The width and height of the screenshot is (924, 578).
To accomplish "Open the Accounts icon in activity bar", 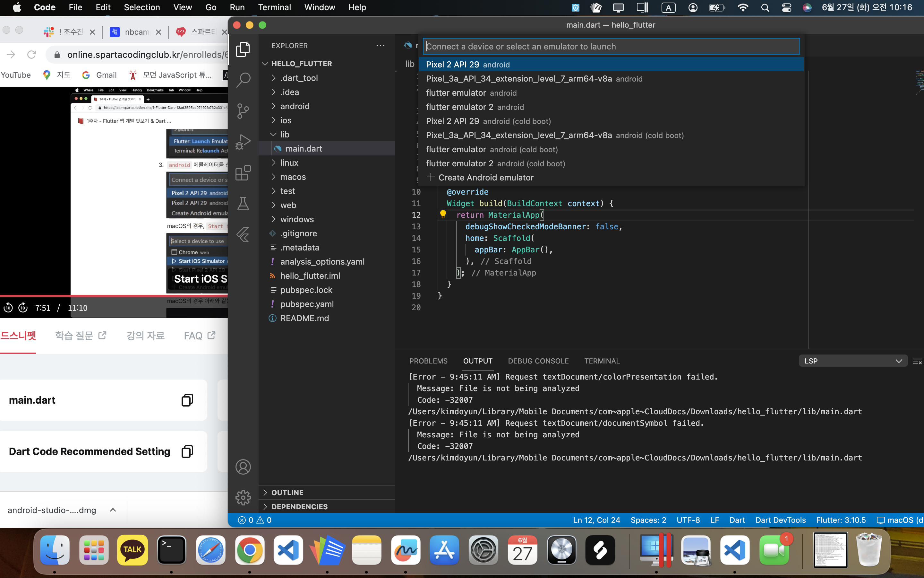I will pos(243,467).
